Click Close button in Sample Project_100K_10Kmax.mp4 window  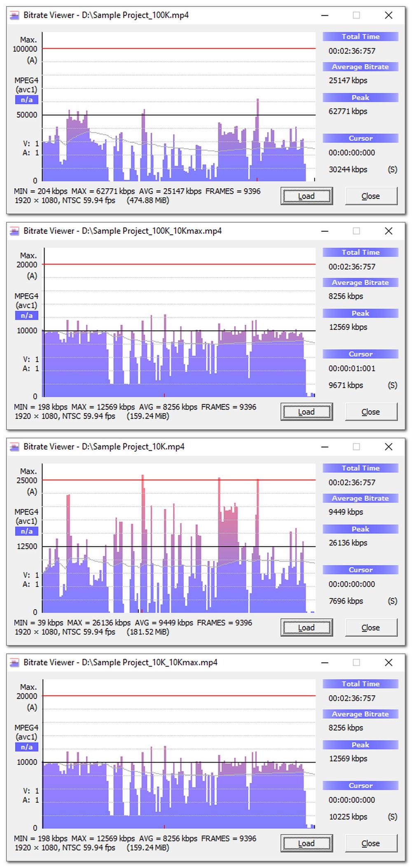371,412
